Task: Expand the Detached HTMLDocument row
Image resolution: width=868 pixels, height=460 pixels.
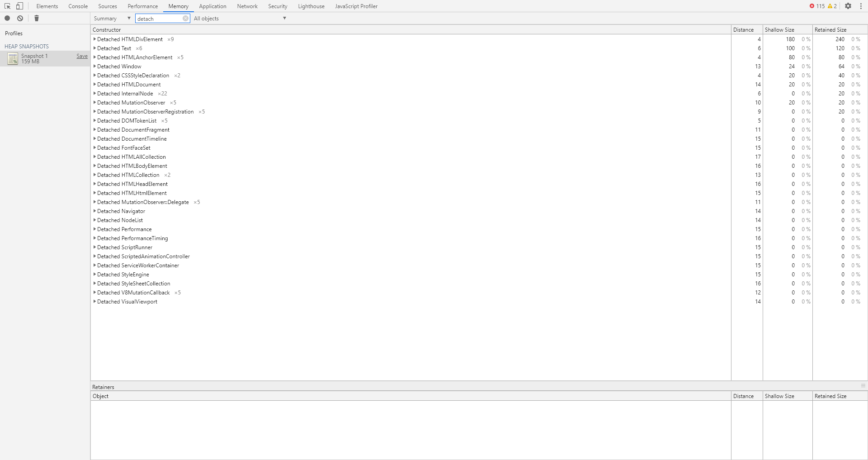Action: [94, 85]
